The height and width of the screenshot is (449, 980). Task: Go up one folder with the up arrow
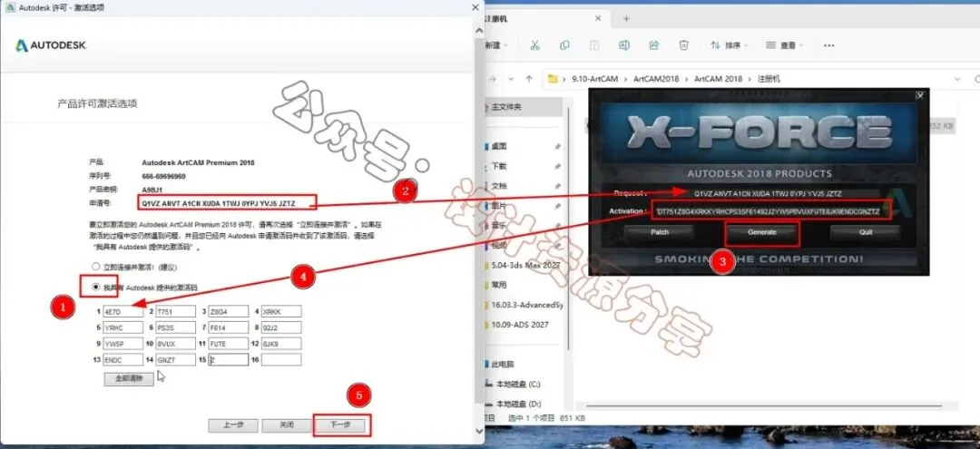[x=529, y=79]
